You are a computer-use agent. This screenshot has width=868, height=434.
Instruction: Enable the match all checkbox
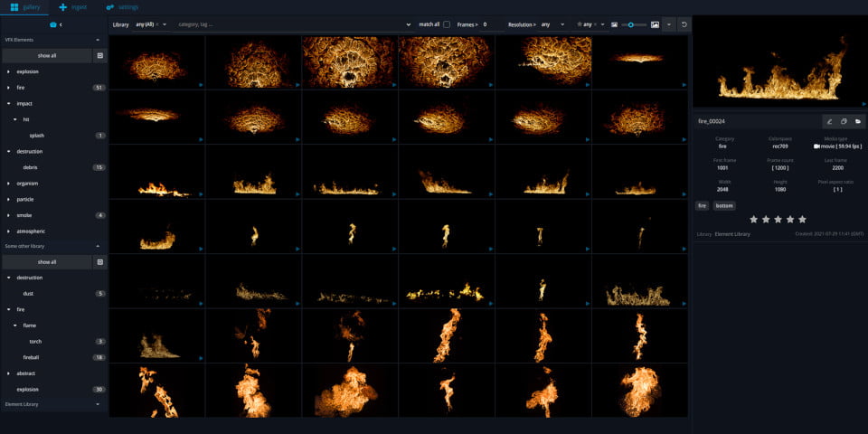(447, 24)
